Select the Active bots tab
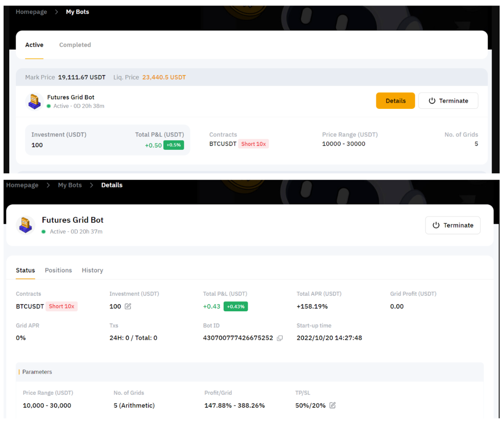 pyautogui.click(x=34, y=45)
